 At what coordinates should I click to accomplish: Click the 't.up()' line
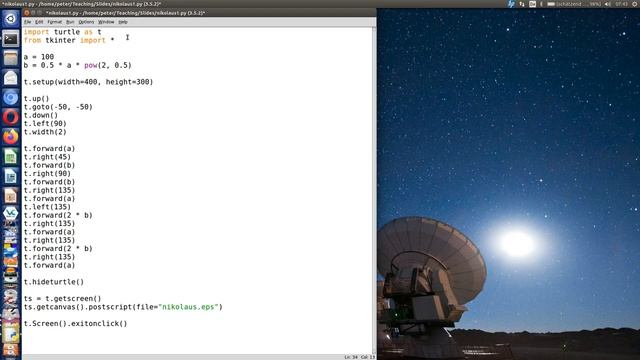[36, 98]
